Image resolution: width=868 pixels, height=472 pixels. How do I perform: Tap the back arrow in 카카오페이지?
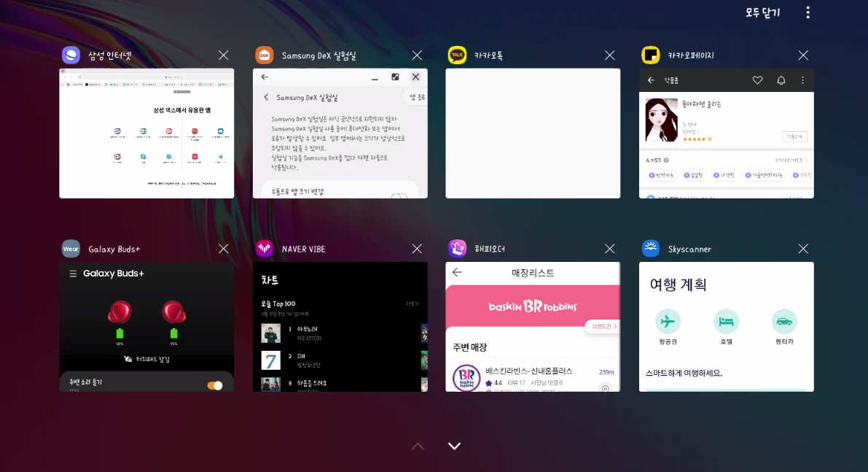click(651, 80)
